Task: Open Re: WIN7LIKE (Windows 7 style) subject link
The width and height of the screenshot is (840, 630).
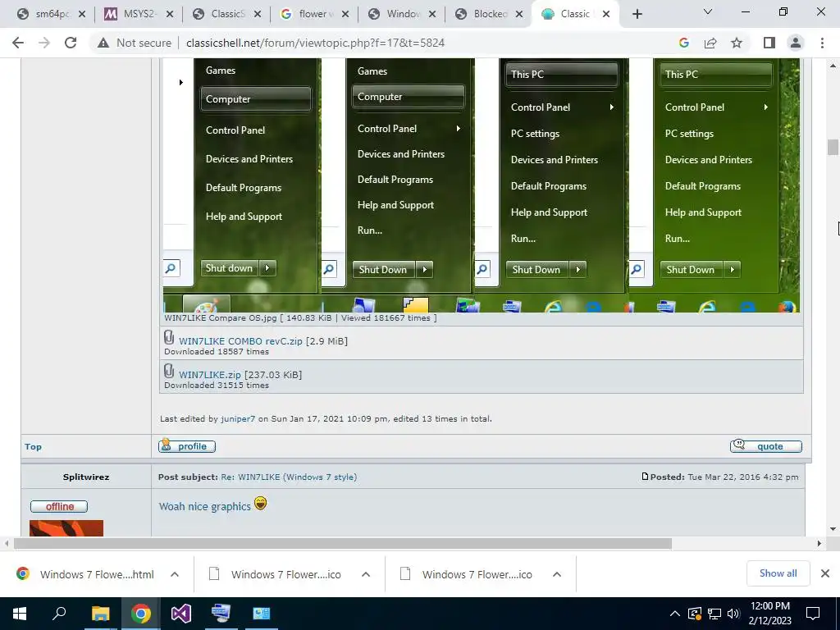Action: [x=289, y=477]
